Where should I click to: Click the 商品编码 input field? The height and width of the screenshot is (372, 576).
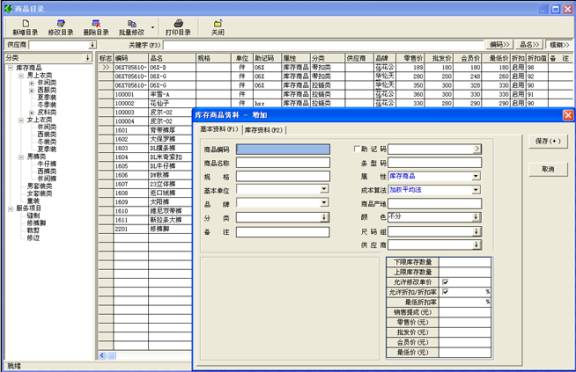click(x=283, y=149)
